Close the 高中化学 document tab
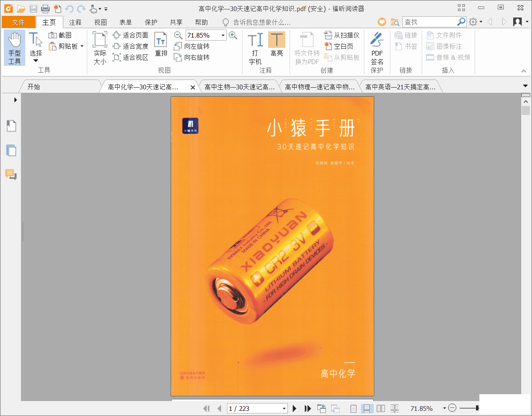532x416 pixels. coord(192,87)
